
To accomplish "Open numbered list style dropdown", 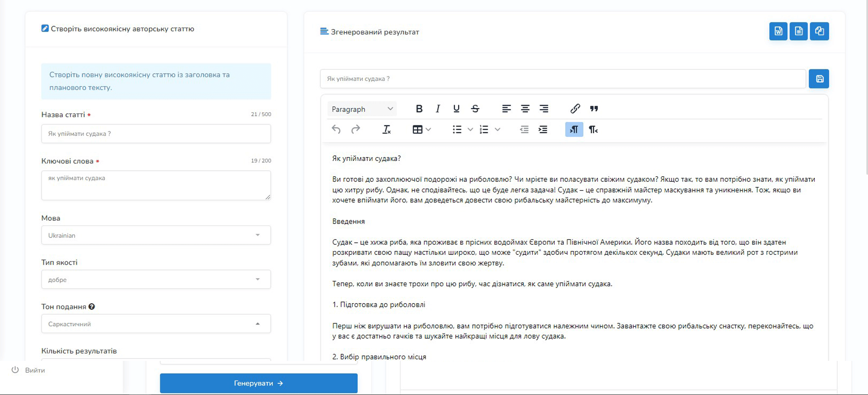I will point(497,129).
